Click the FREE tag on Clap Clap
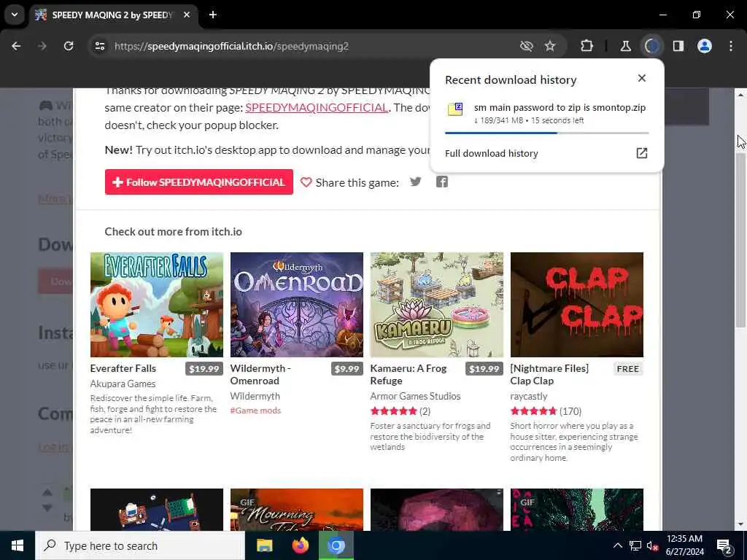Viewport: 747px width, 560px height. (628, 368)
